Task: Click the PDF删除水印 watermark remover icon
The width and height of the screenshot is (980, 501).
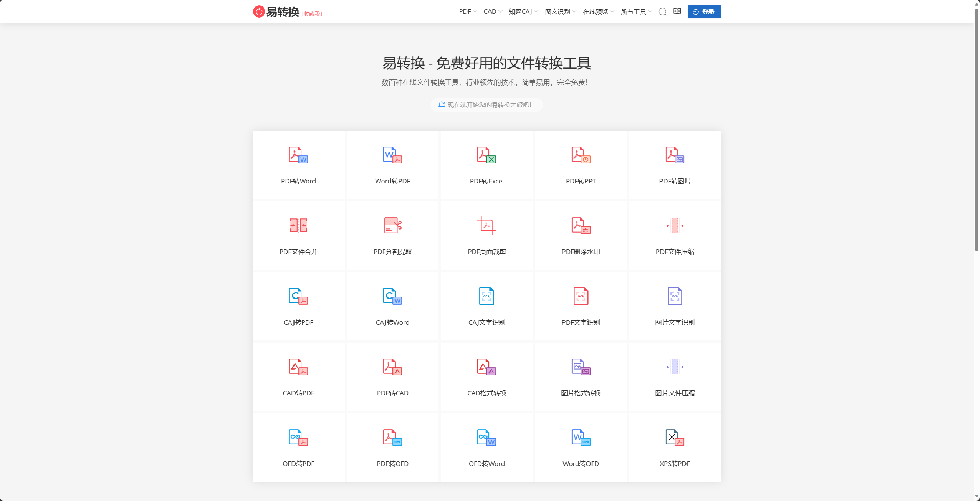Action: [x=580, y=235]
